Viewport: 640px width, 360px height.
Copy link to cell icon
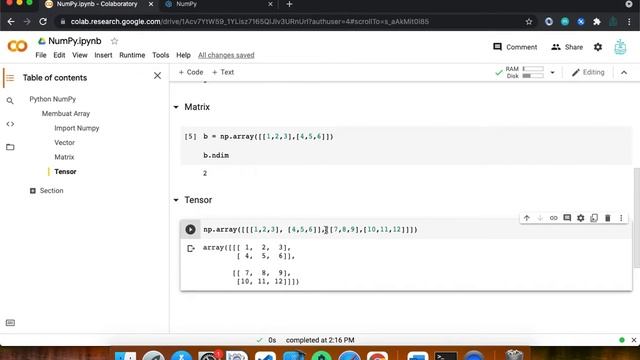coord(553,218)
